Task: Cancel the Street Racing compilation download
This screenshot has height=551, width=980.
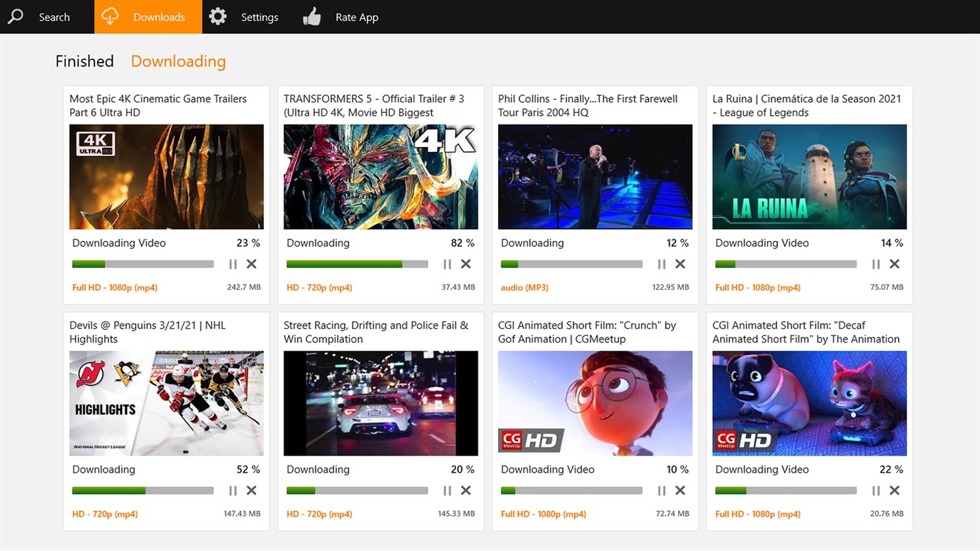Action: click(x=466, y=491)
